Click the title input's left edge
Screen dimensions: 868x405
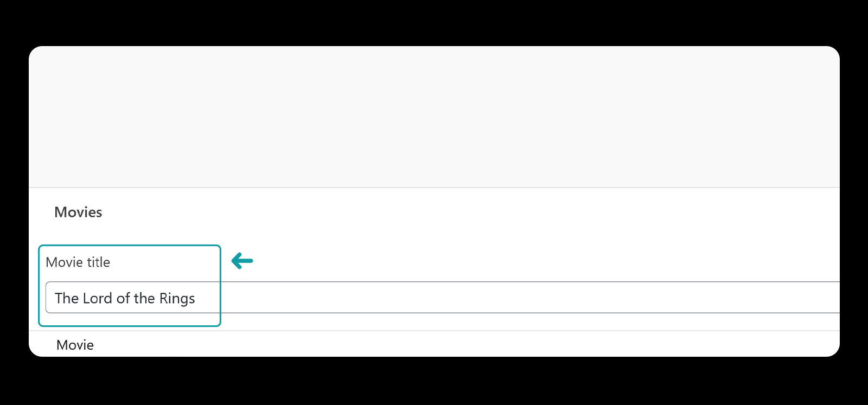46,297
